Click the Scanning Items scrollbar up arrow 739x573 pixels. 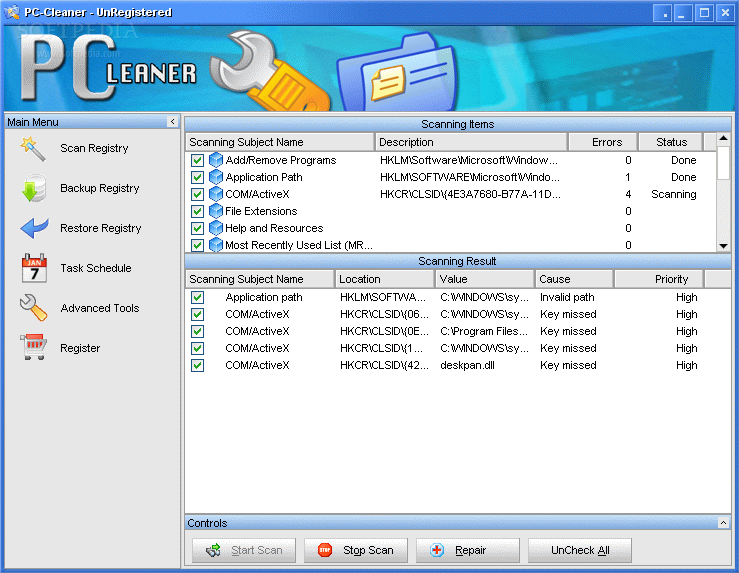(x=723, y=138)
